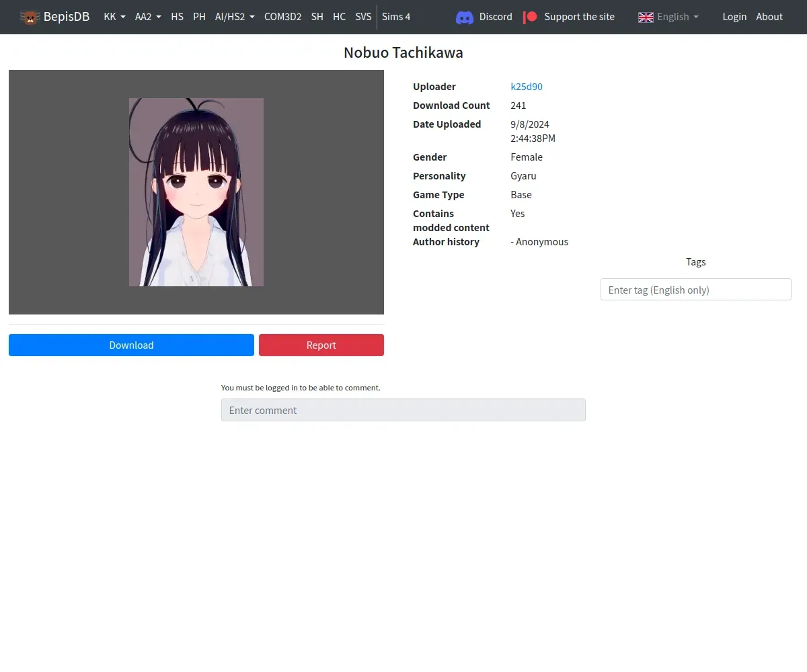Open the Discord icon link
The image size is (807, 672).
[465, 17]
